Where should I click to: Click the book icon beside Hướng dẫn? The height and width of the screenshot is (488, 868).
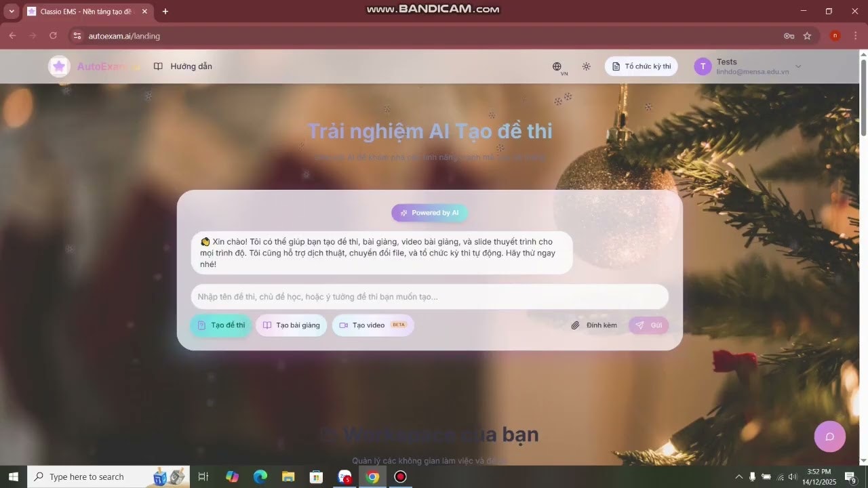click(158, 66)
